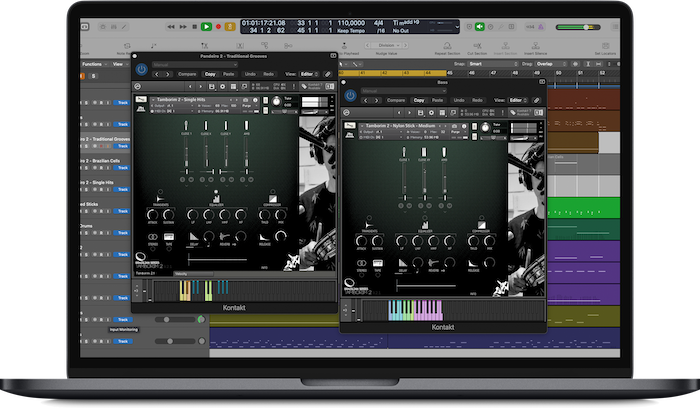Toggle power button in Bass plugin window

tap(350, 95)
